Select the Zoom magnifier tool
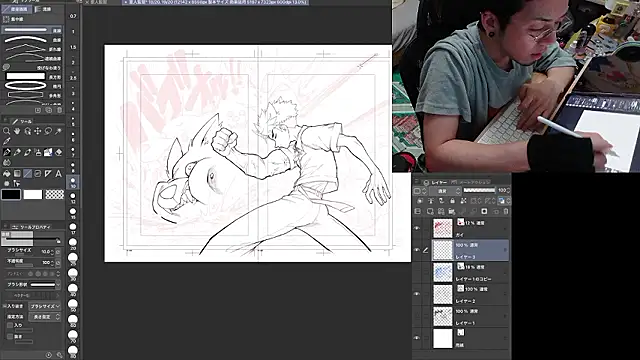The height and width of the screenshot is (360, 640). click(7, 131)
